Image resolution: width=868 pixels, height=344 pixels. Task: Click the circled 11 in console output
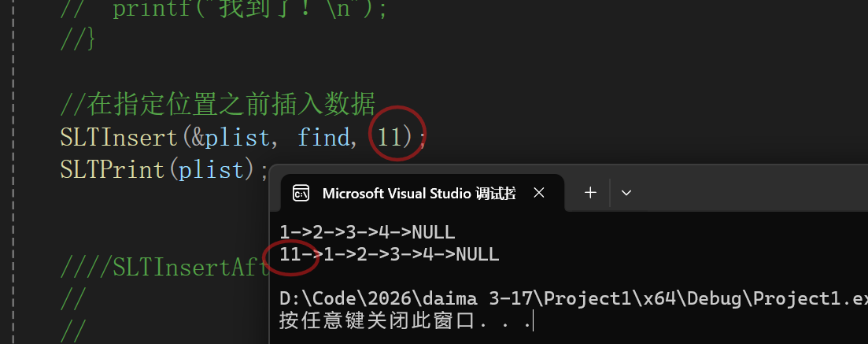click(290, 255)
